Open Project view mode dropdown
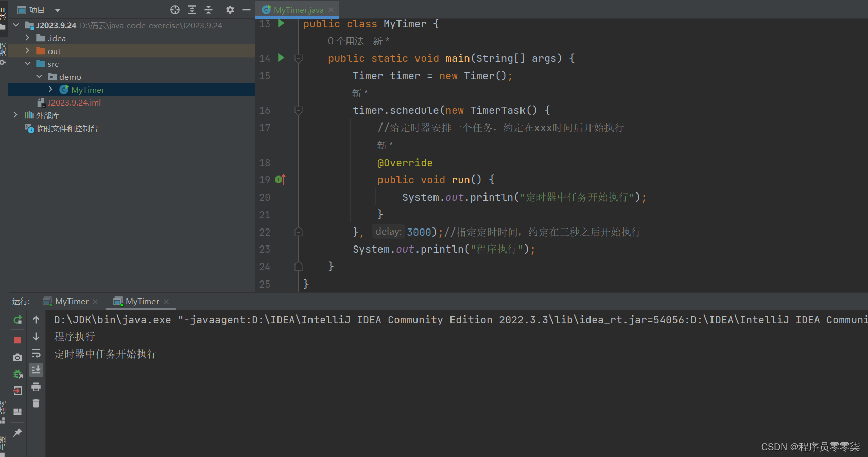 (58, 10)
